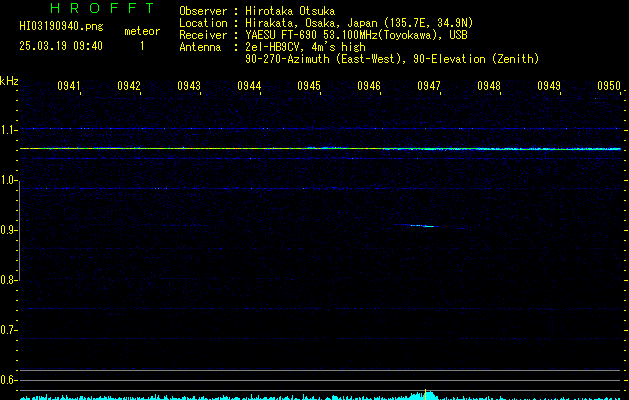This screenshot has height=400, width=629.
Task: Click the meteor echo near 0.9 kHz
Action: [x=419, y=225]
